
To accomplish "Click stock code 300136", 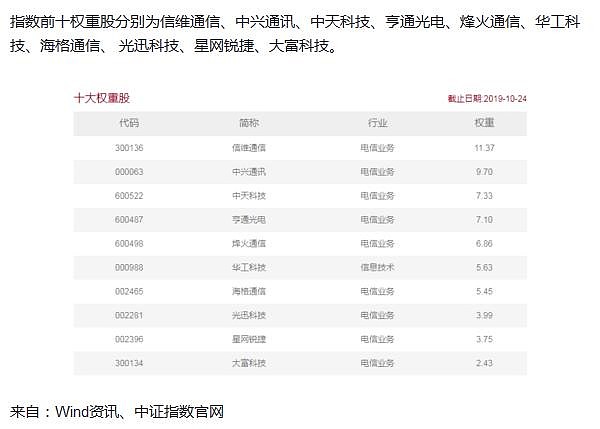I will [x=129, y=148].
